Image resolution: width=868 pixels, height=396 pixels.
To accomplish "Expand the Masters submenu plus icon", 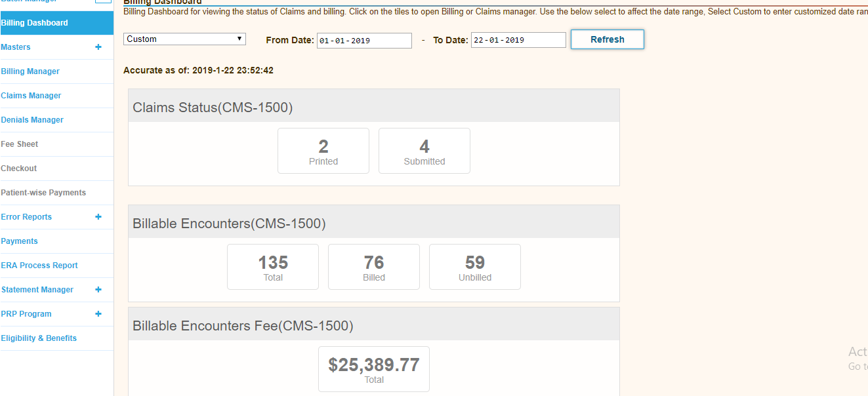I will [98, 47].
